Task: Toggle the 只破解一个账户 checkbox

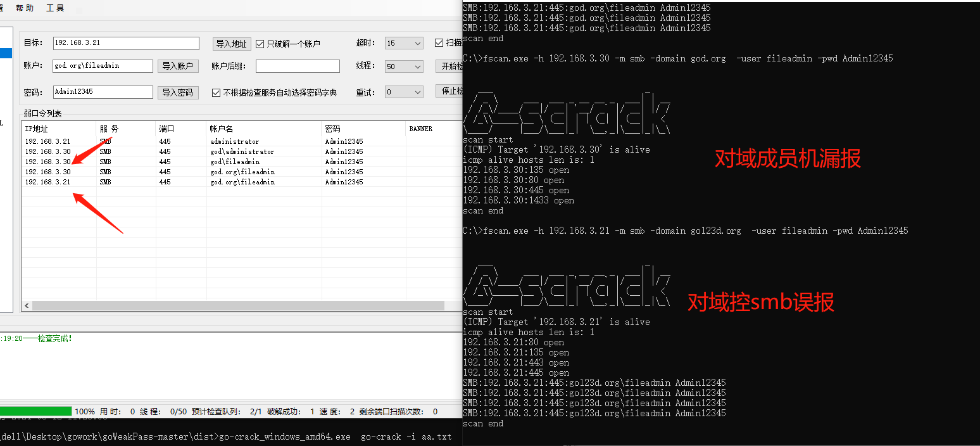Action: [288, 44]
